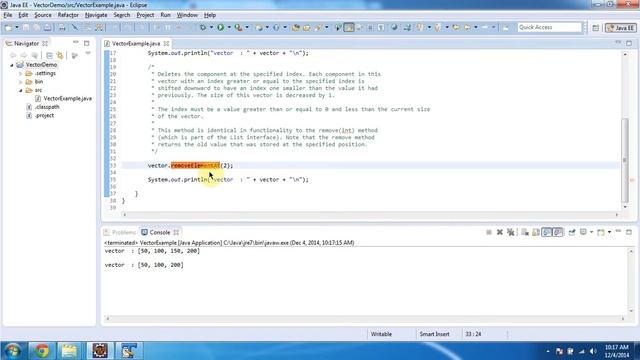Open the Run button dropdown arrow

[229, 27]
